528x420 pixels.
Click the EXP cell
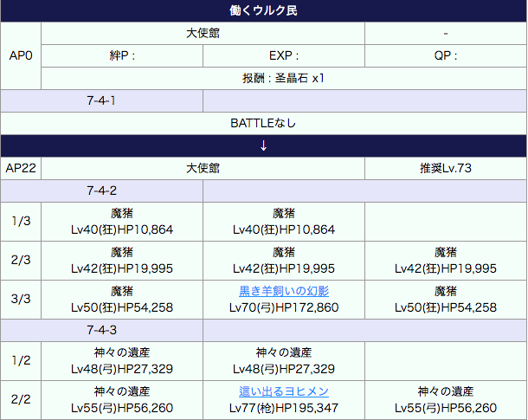click(283, 55)
